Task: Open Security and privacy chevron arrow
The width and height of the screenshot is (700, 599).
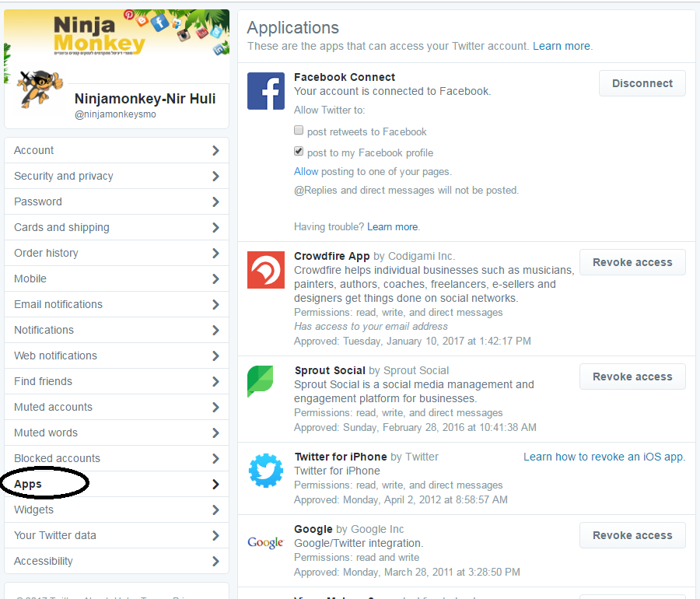Action: [215, 177]
